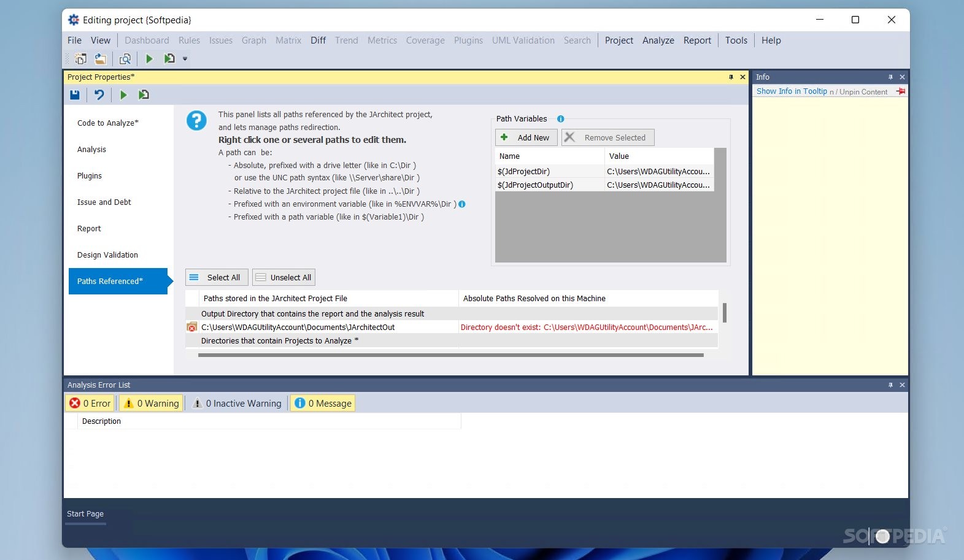This screenshot has width=964, height=560.
Task: Open the Project menu
Action: coord(619,40)
